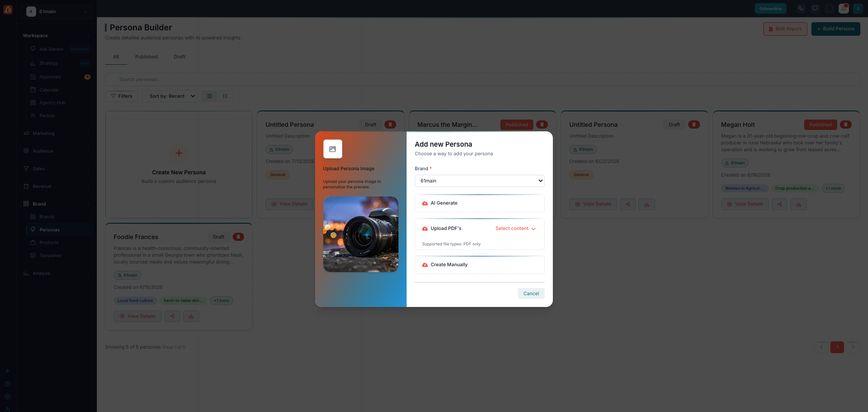Focus the Search personas field
The height and width of the screenshot is (412, 868).
tap(483, 79)
